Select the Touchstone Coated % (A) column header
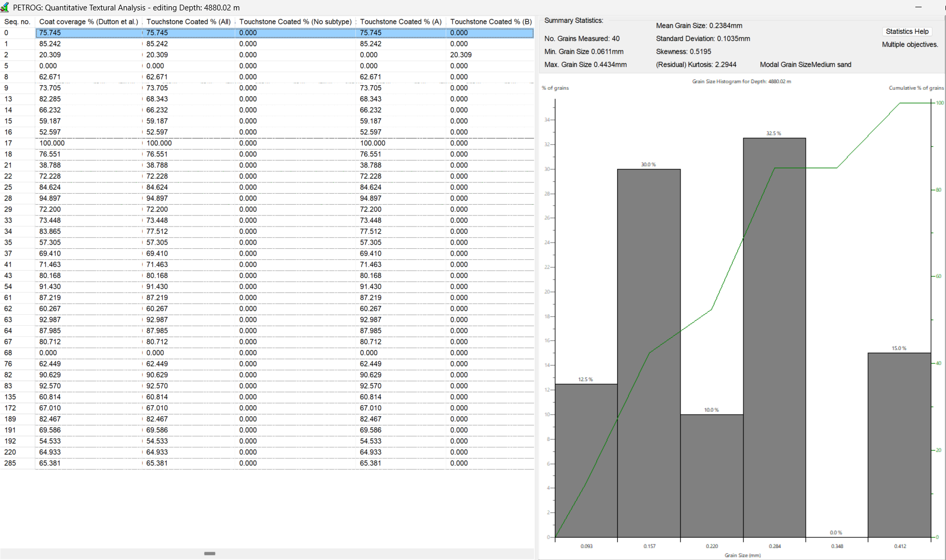 401,22
